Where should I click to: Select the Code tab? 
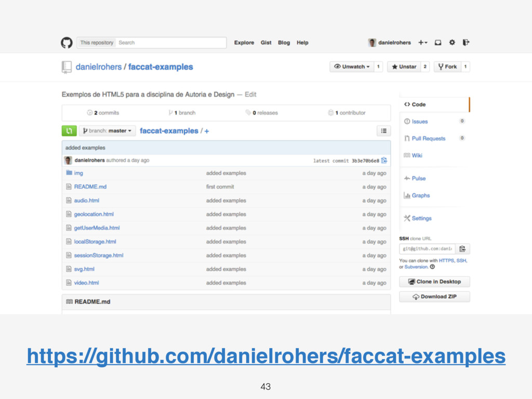tap(435, 104)
